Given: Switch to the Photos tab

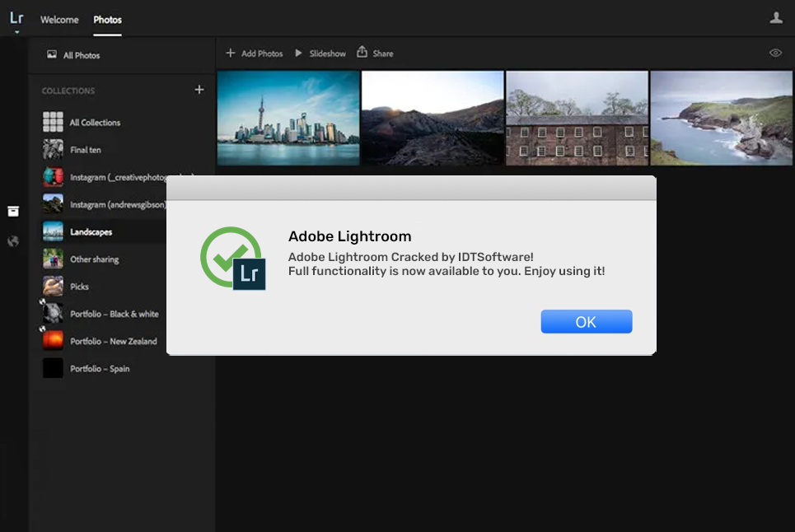Looking at the screenshot, I should pos(107,20).
